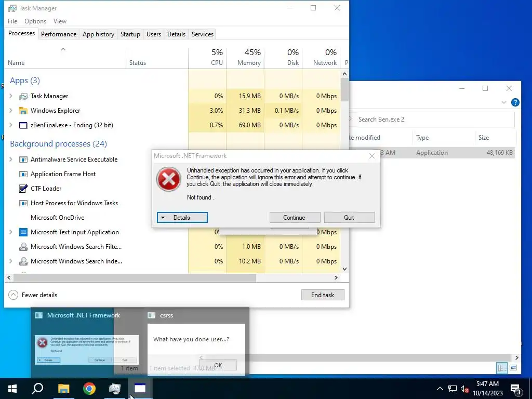532x399 pixels.
Task: Expand the zBenFinal.exe process group
Action: (x=10, y=125)
